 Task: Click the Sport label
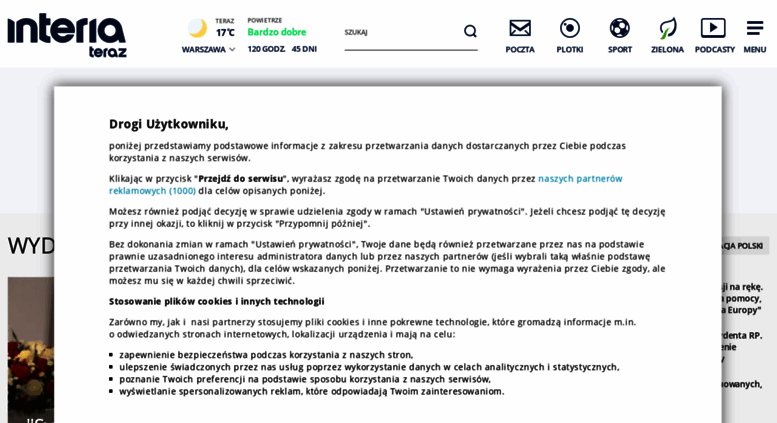(619, 50)
